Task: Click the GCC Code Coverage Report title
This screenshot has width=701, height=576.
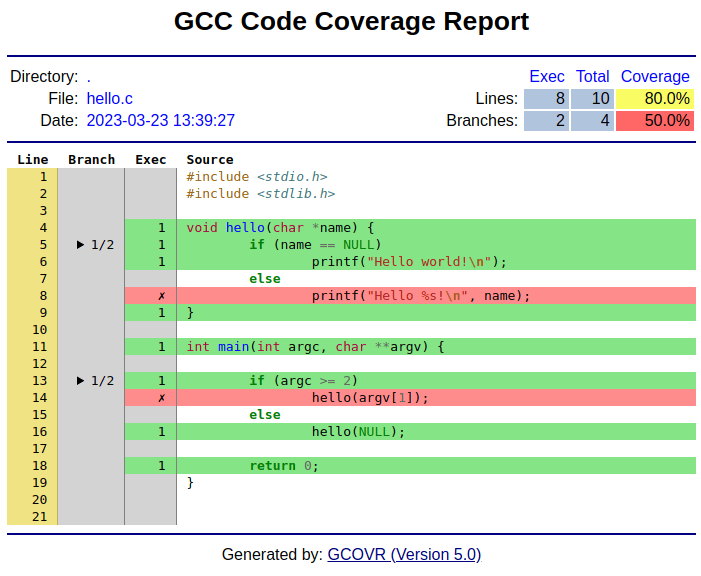Action: pyautogui.click(x=351, y=21)
